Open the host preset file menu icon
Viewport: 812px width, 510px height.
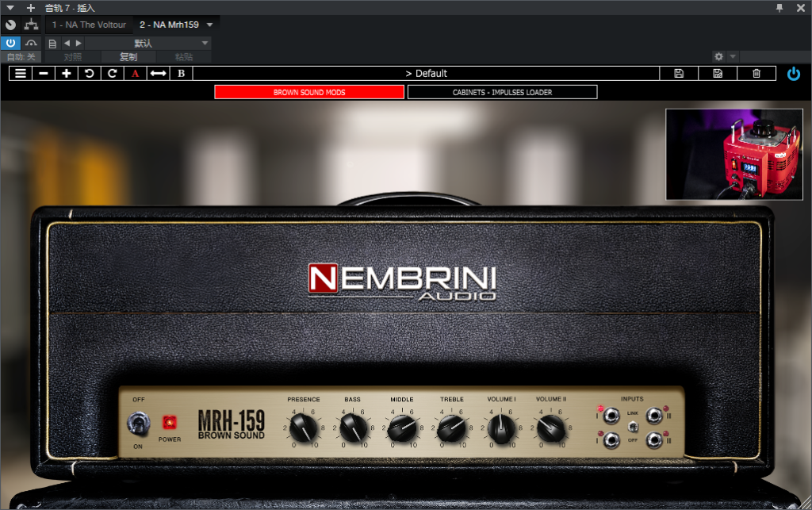(52, 44)
